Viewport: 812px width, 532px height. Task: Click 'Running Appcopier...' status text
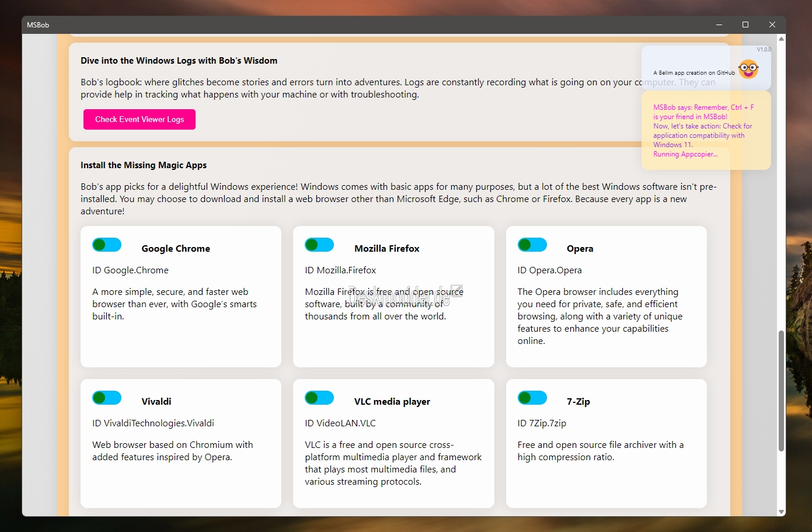685,154
